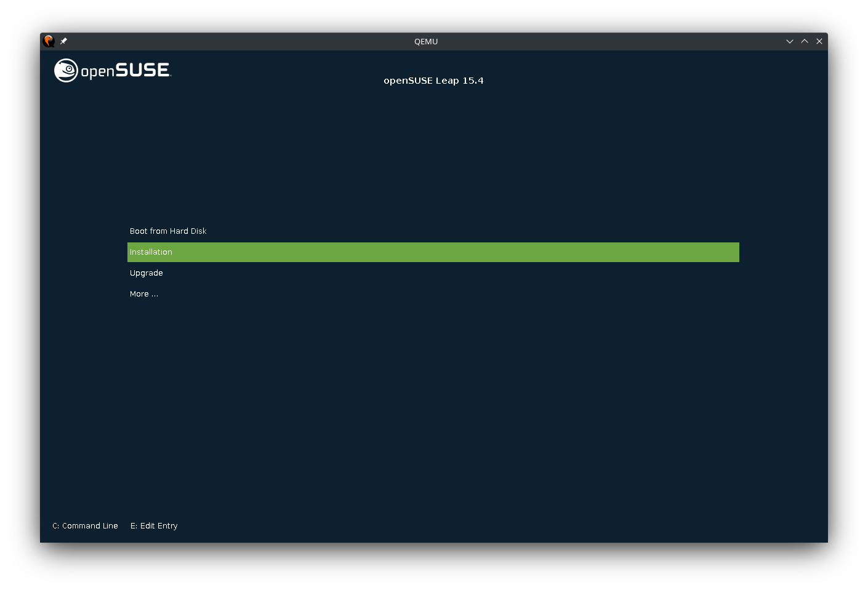Viewport: 868px width, 590px height.
Task: Open E: Edit Entry from the footer
Action: point(154,525)
